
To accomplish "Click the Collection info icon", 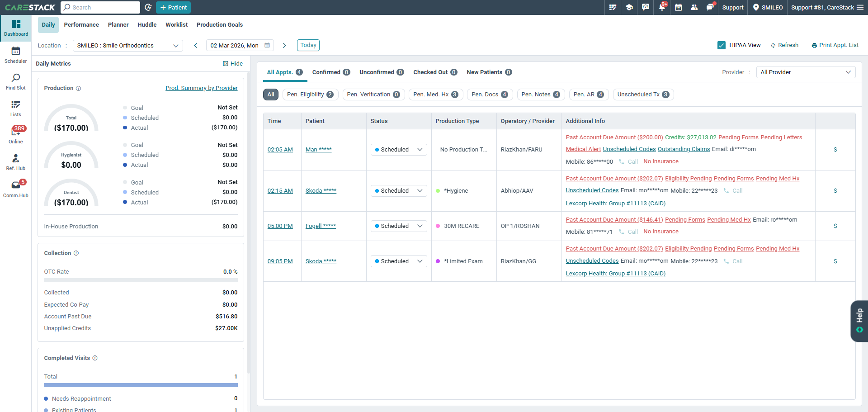I will pyautogui.click(x=76, y=253).
